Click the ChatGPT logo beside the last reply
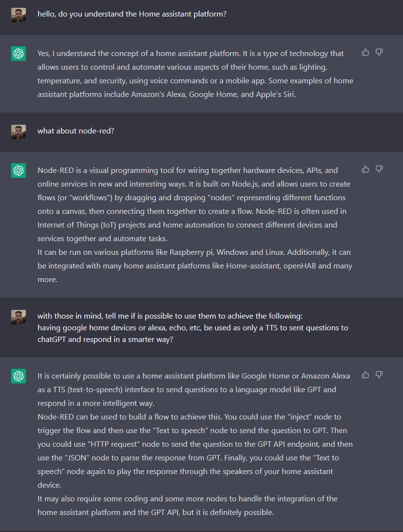Image resolution: width=403 pixels, height=532 pixels. [x=18, y=376]
